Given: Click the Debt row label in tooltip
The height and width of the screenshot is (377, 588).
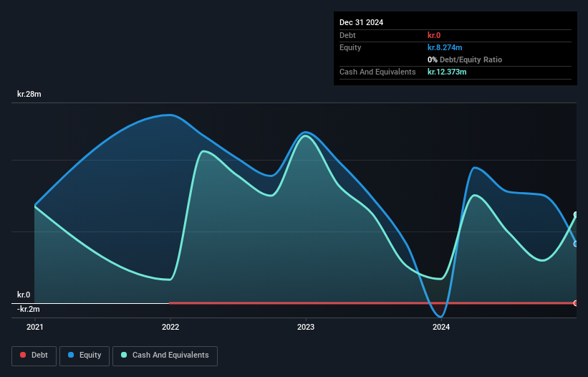Looking at the screenshot, I should [347, 35].
